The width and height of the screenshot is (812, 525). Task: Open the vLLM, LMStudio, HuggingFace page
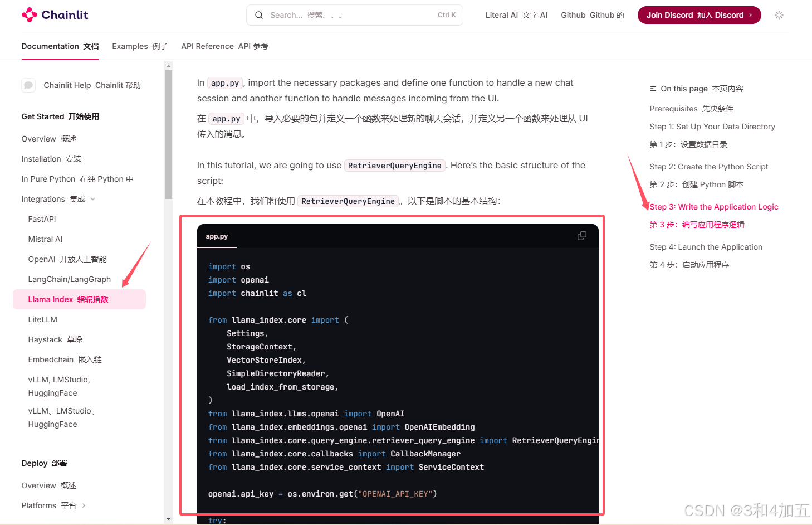[59, 386]
